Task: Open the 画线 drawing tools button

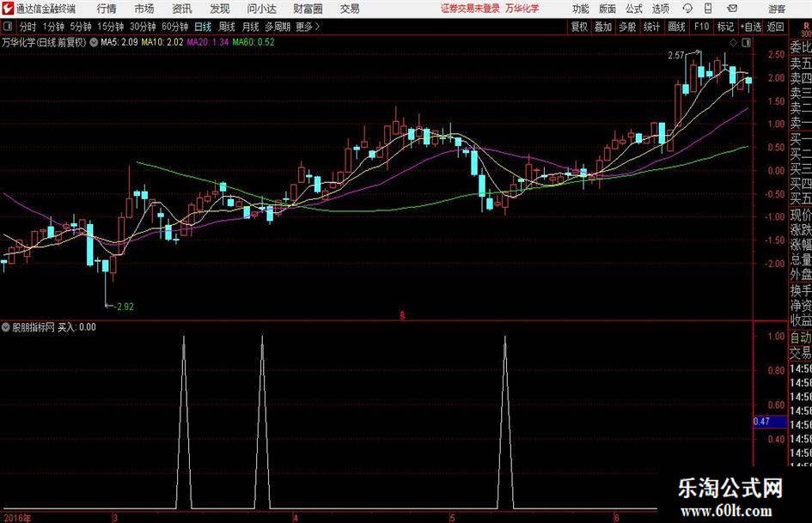Action: click(x=676, y=27)
